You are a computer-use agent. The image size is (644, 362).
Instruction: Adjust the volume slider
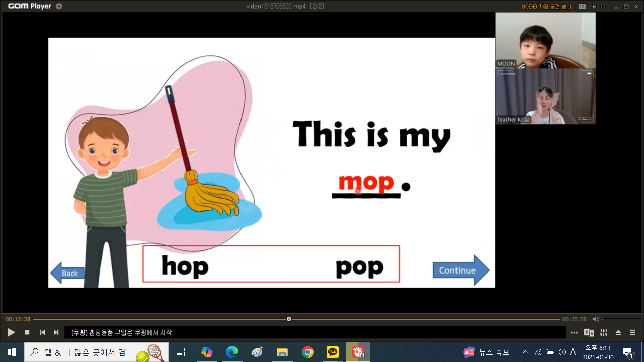621,319
